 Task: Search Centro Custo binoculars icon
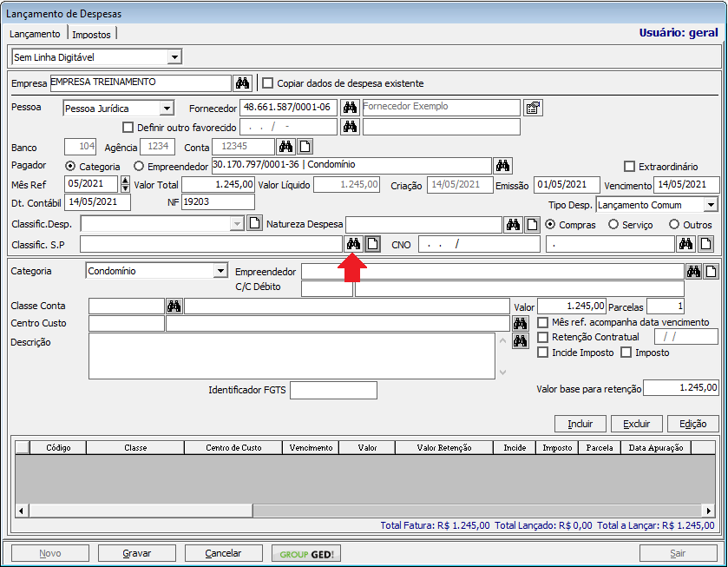[x=520, y=323]
